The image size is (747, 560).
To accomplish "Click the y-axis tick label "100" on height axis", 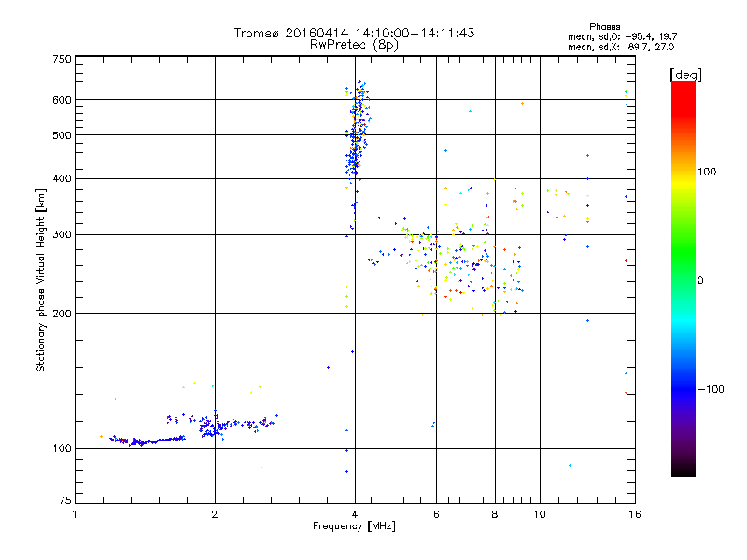I will (x=62, y=449).
